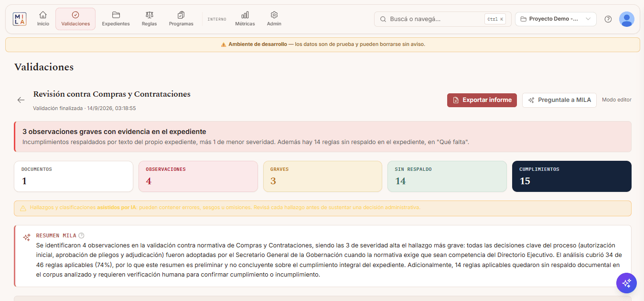644x301 pixels.
Task: Click the sparkle icon beside Resumen MILA
Action: [27, 237]
